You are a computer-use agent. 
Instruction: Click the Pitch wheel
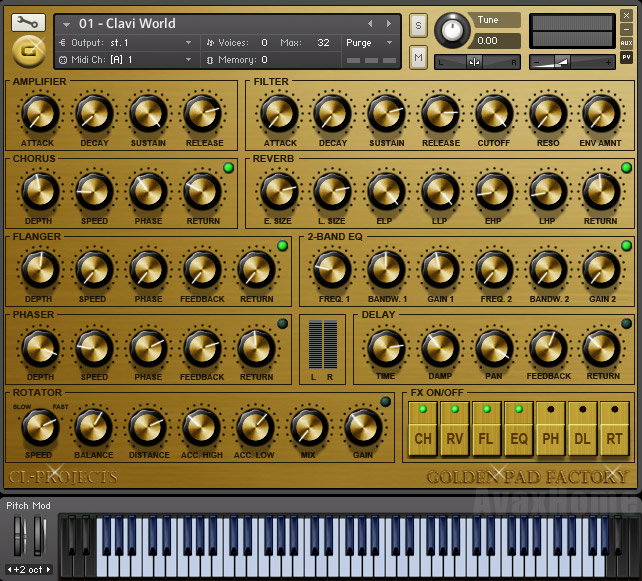(19, 535)
